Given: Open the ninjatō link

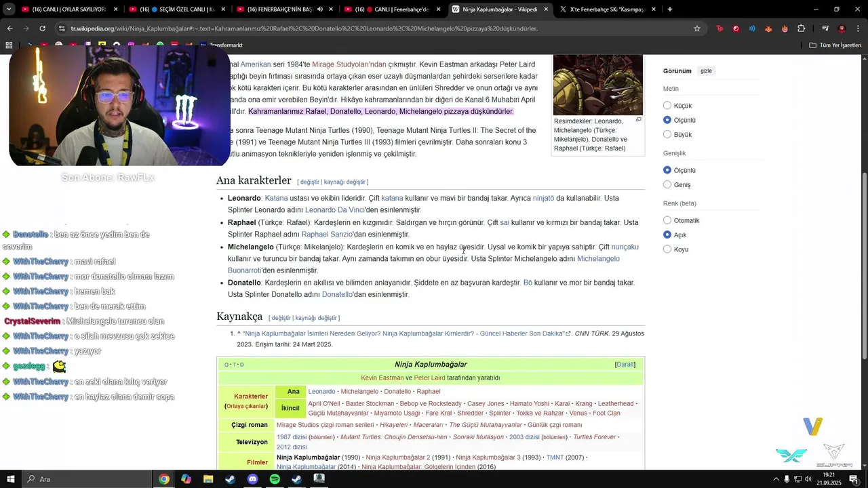Looking at the screenshot, I should click(x=543, y=198).
